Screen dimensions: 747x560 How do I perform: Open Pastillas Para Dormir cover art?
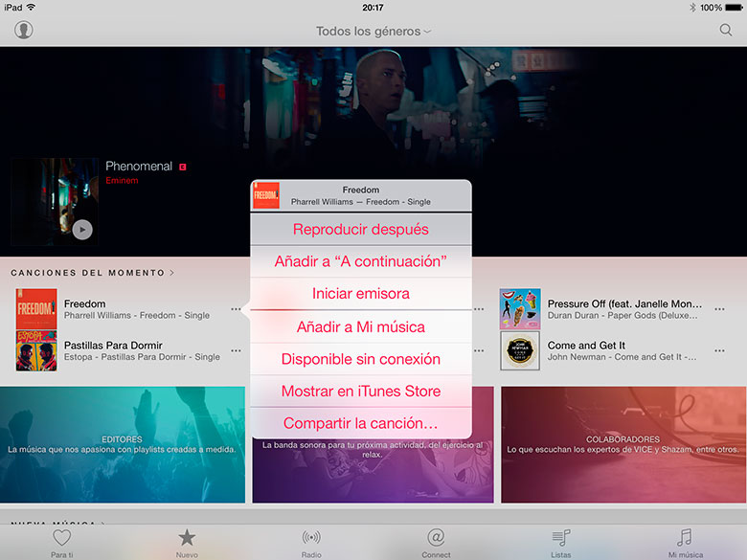[36, 350]
